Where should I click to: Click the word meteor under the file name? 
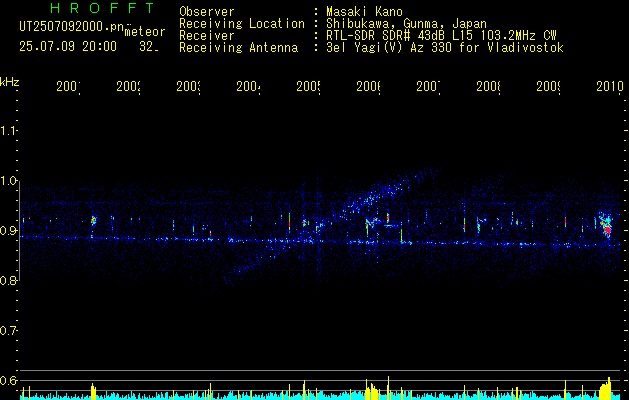coord(145,32)
